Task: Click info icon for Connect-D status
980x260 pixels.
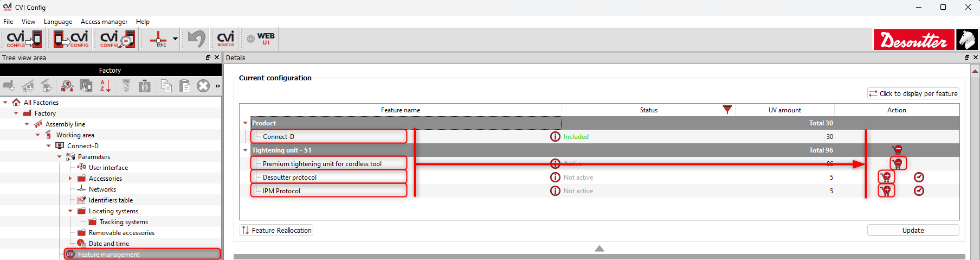Action: [x=555, y=136]
